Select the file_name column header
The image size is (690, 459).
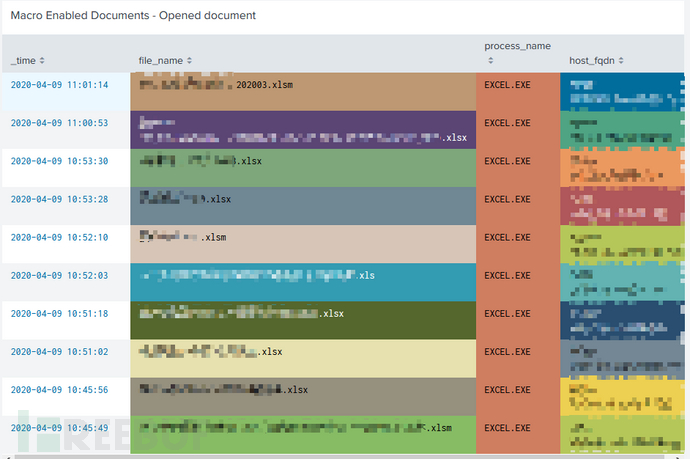(x=161, y=61)
